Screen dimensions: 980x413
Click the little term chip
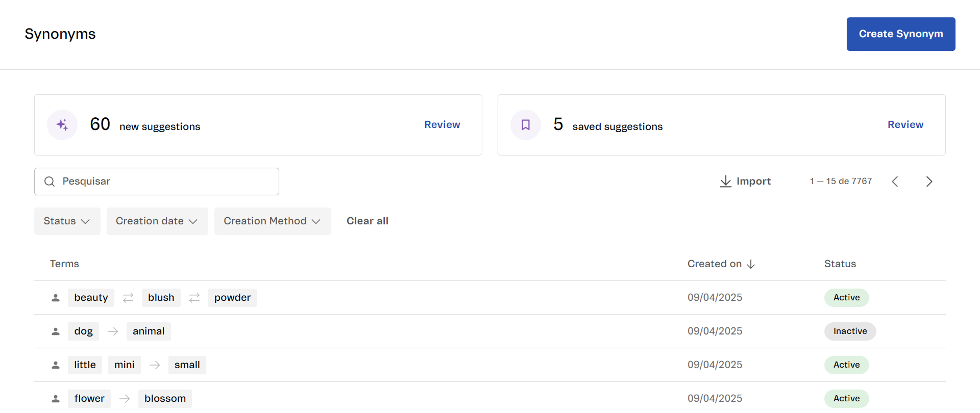85,365
